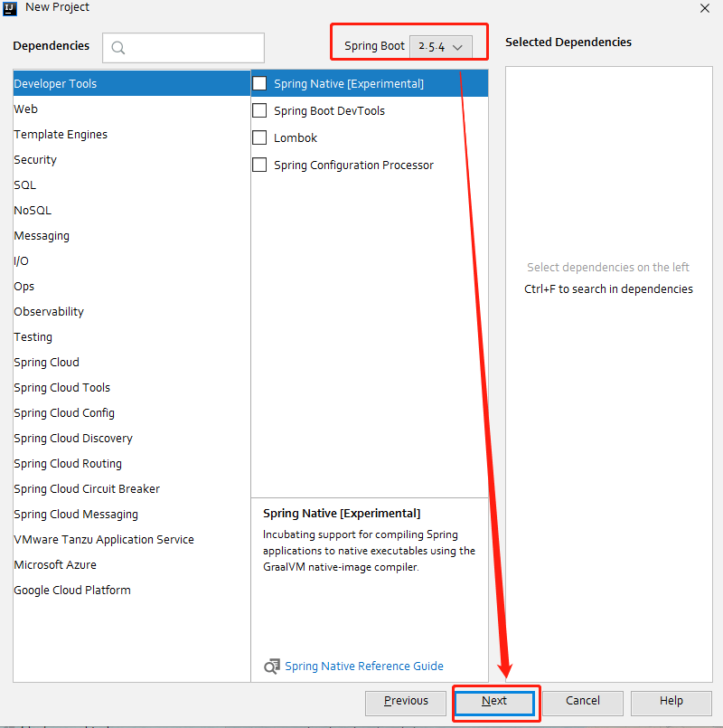
Task: Choose VMware Tanzu Application Service category
Action: coord(132,540)
